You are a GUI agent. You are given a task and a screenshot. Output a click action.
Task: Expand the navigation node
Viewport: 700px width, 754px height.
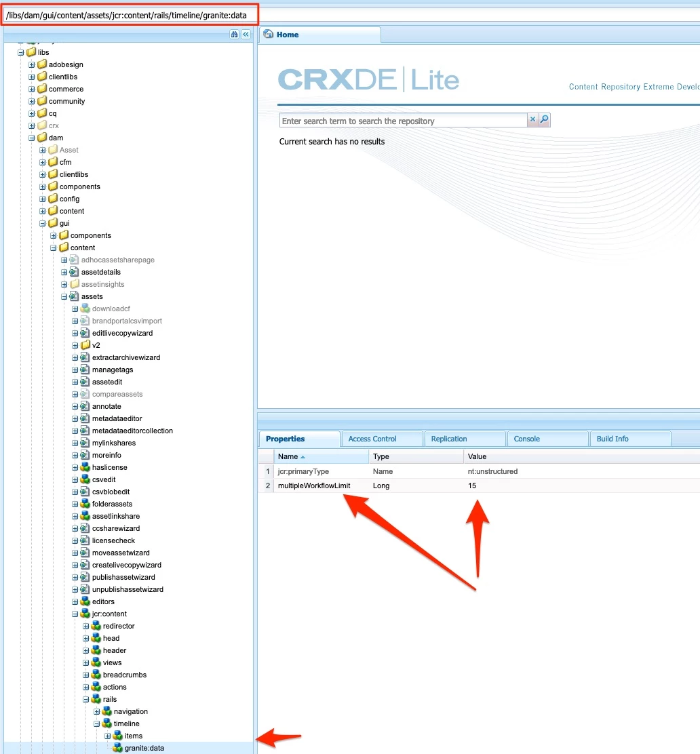97,712
